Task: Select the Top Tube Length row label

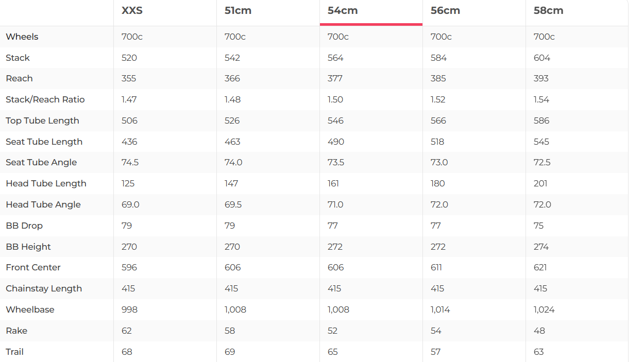Action: (43, 120)
